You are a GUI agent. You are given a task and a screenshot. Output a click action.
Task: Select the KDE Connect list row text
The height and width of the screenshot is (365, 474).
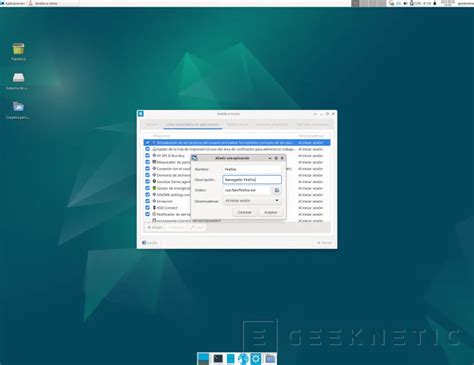pos(167,208)
